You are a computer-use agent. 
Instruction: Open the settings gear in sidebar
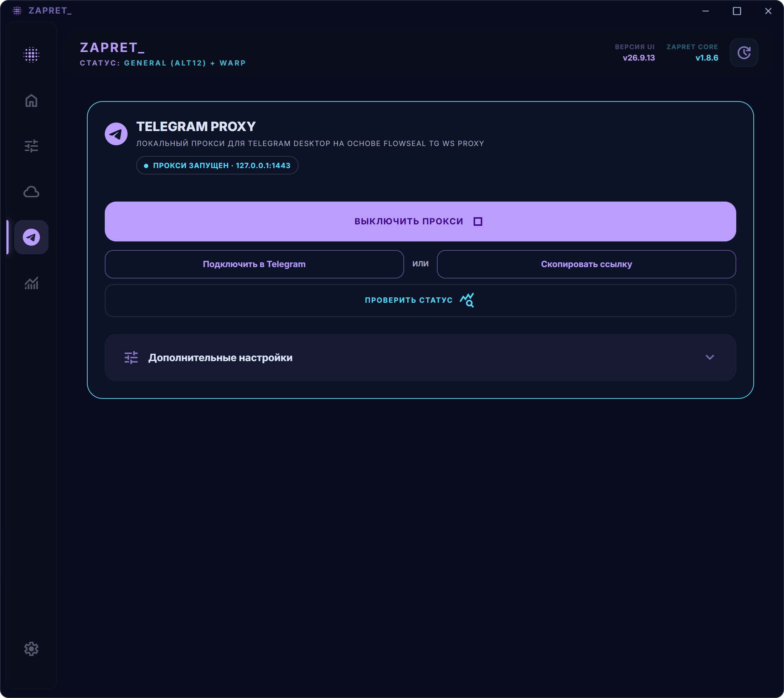coord(31,649)
